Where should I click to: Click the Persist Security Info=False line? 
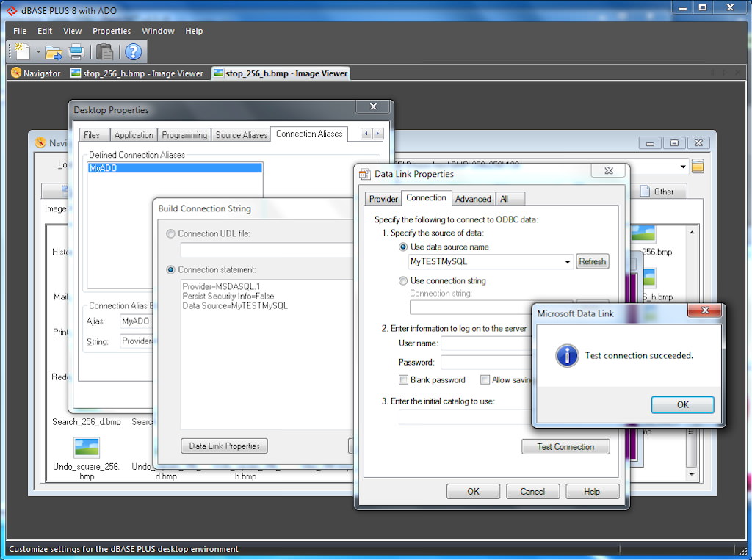pos(228,297)
